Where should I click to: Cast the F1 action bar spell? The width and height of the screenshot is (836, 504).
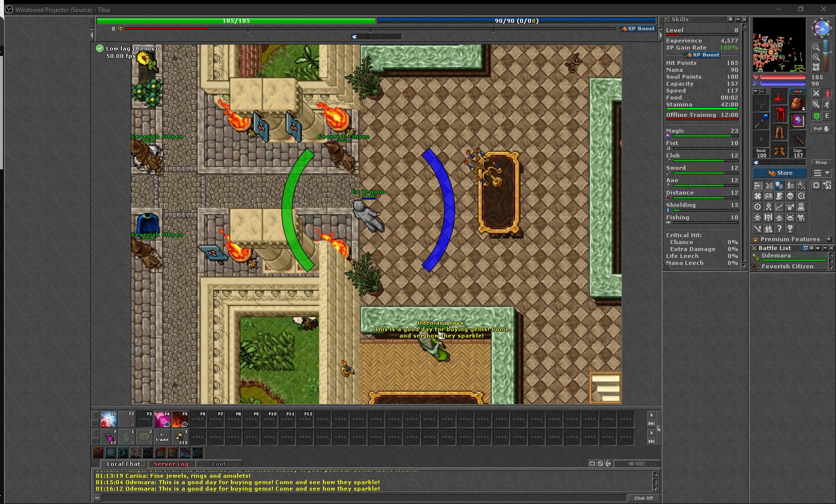pyautogui.click(x=108, y=419)
